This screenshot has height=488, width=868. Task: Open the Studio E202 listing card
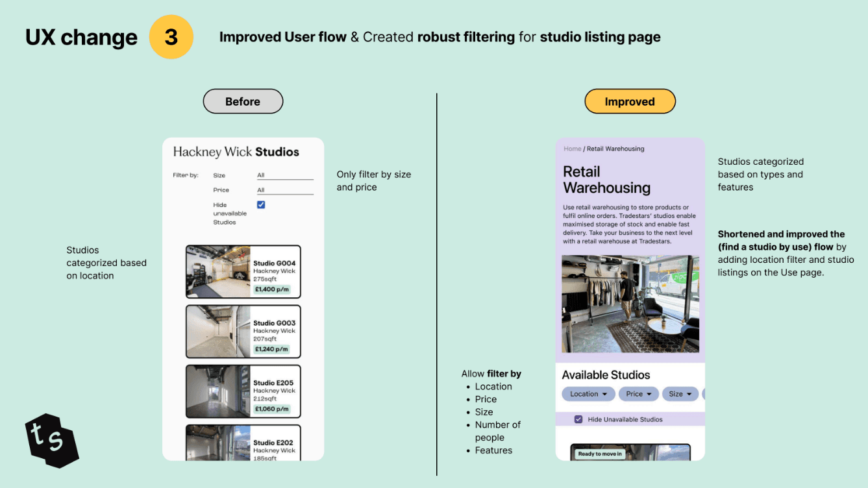point(243,443)
